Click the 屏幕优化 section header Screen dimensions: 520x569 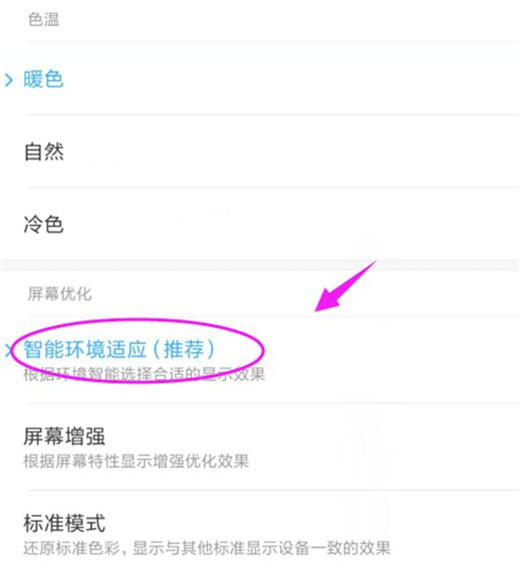click(x=60, y=294)
